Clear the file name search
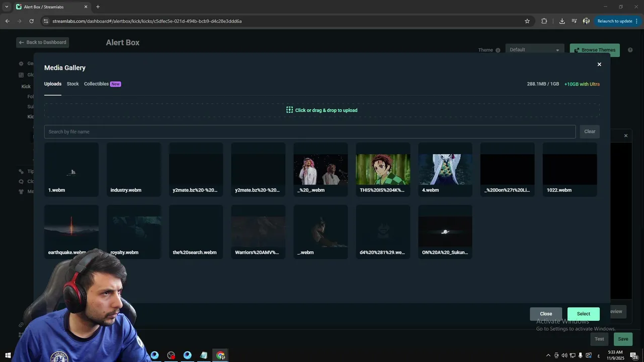The height and width of the screenshot is (362, 644). click(x=590, y=132)
